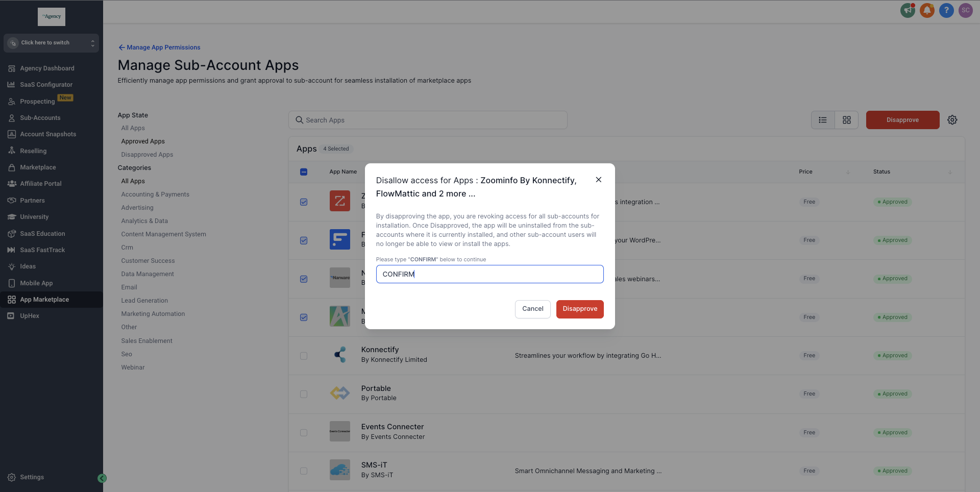The height and width of the screenshot is (492, 980).
Task: Click the Approved status of Portable
Action: coord(892,394)
